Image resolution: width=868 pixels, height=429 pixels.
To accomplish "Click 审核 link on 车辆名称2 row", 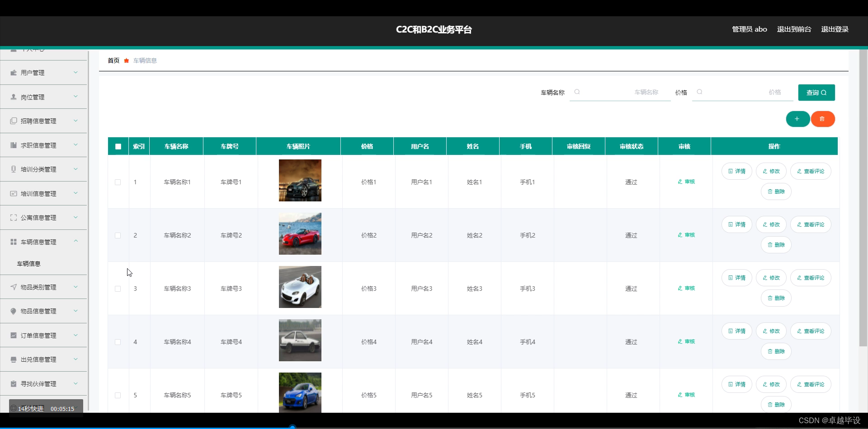I will (686, 235).
